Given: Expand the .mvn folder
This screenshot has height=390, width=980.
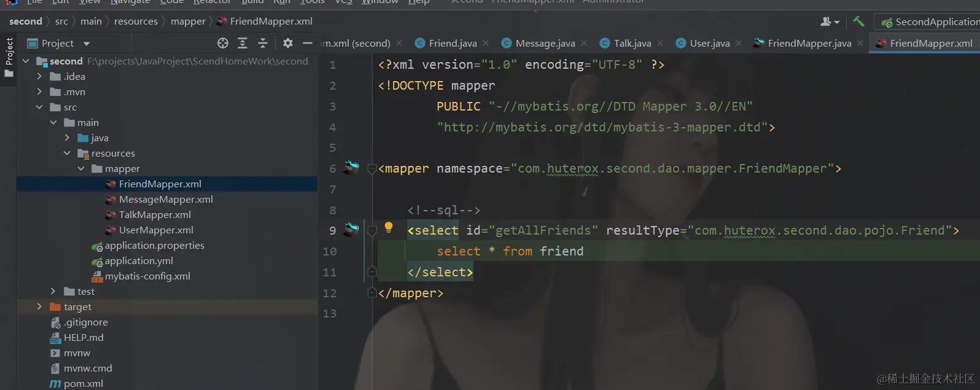Looking at the screenshot, I should (x=39, y=92).
